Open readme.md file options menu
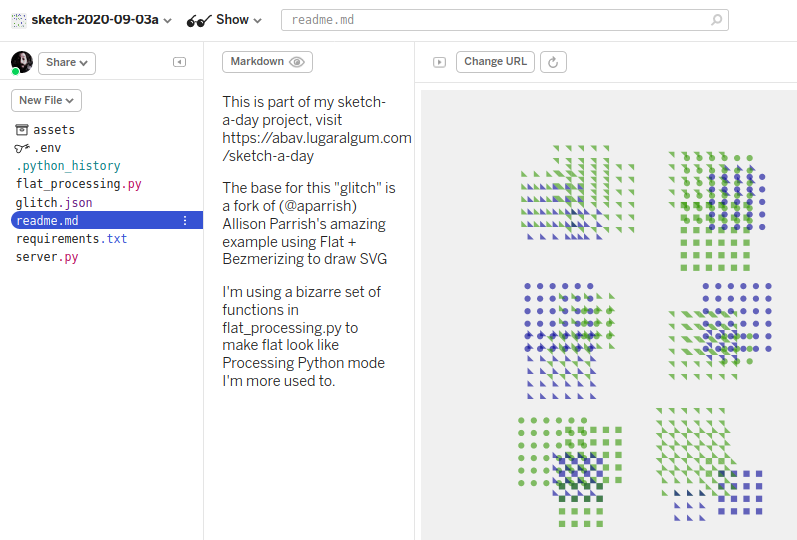The height and width of the screenshot is (540, 797). pyautogui.click(x=185, y=221)
